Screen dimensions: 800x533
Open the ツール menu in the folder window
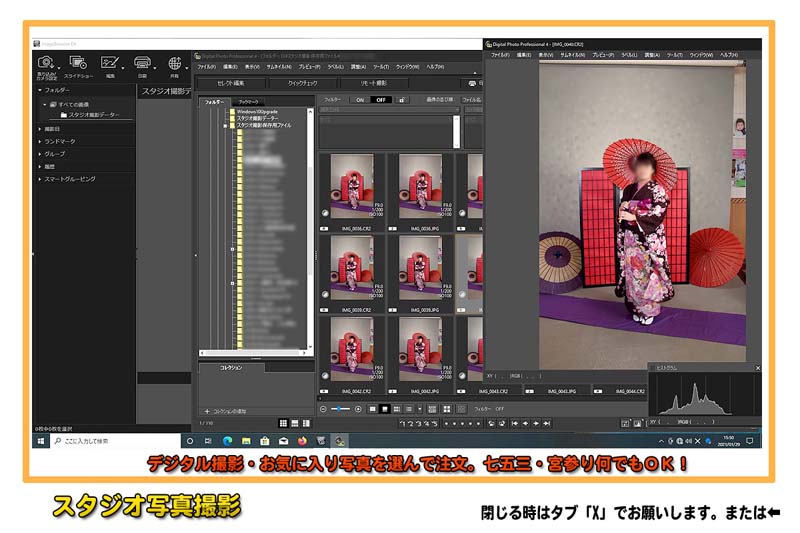tap(381, 67)
